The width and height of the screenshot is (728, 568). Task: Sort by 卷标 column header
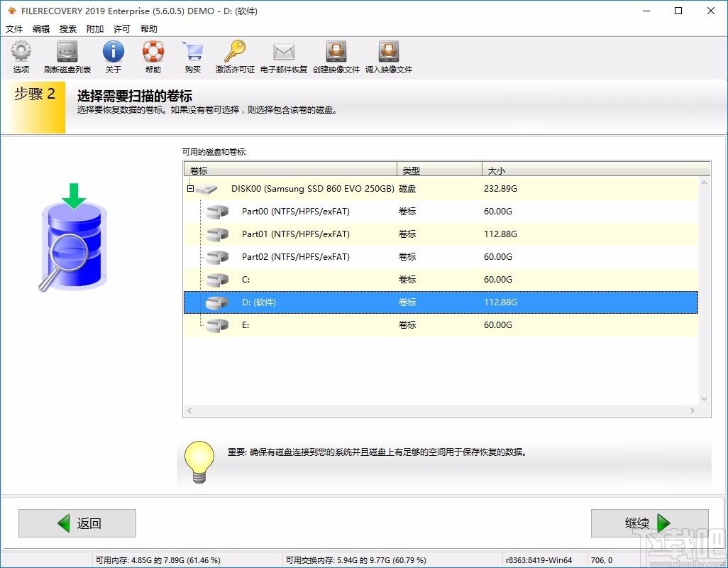(x=291, y=170)
